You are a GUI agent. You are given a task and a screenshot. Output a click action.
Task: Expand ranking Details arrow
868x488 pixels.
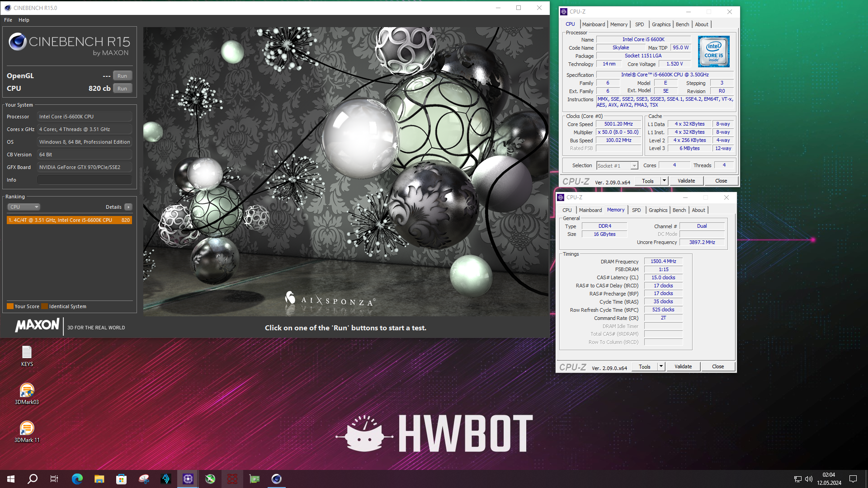pyautogui.click(x=128, y=207)
